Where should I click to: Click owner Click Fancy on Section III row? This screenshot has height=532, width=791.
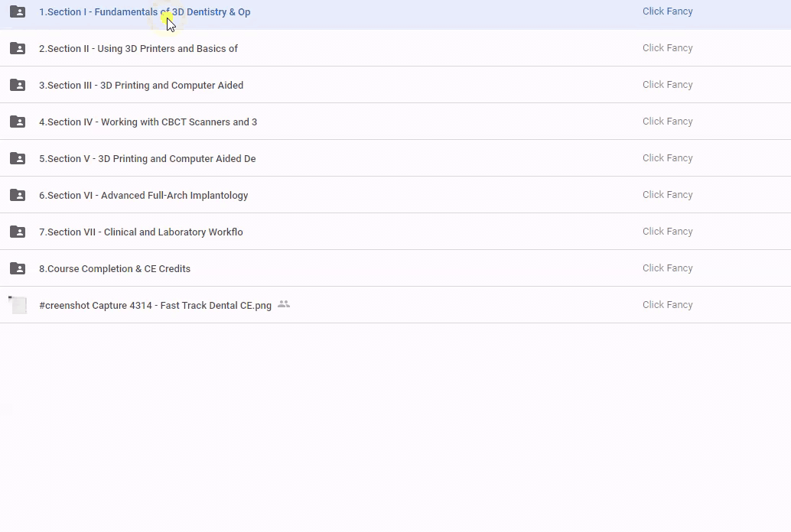coord(667,85)
